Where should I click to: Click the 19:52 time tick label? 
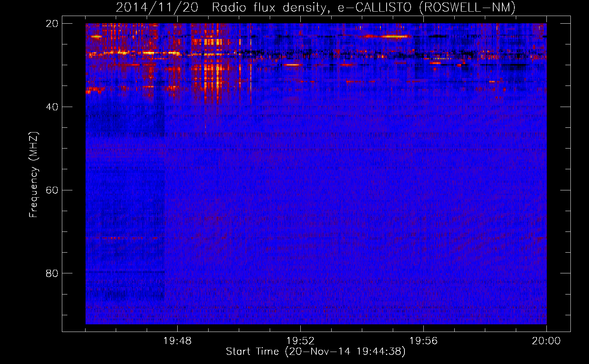(300, 341)
